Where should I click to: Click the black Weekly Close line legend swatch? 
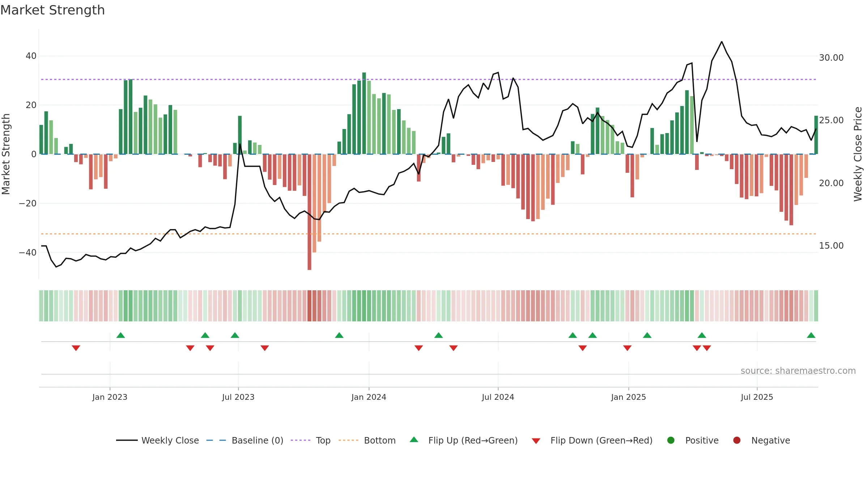click(127, 440)
